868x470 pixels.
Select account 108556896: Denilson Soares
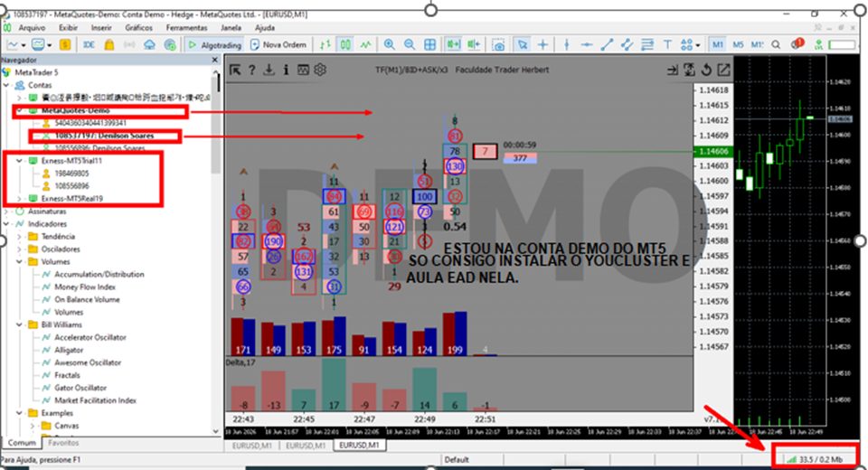coord(99,148)
